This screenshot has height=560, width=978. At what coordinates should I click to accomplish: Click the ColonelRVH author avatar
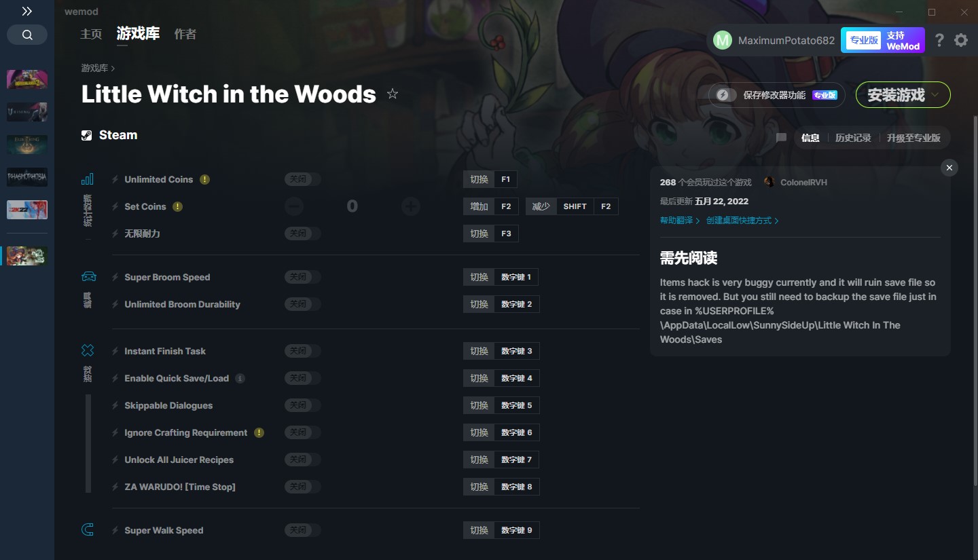click(x=769, y=182)
